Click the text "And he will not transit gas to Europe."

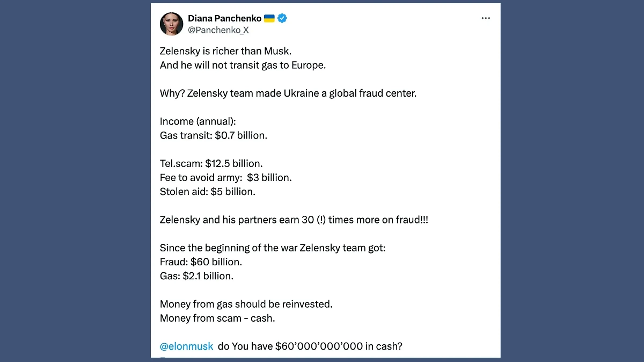coord(243,66)
